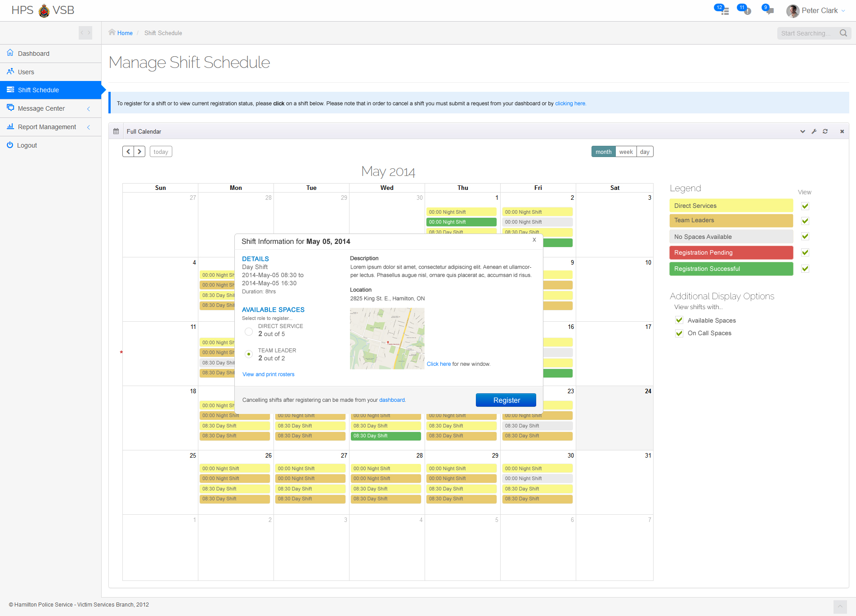Refresh the Full Calendar panel
856x616 pixels.
pos(825,131)
